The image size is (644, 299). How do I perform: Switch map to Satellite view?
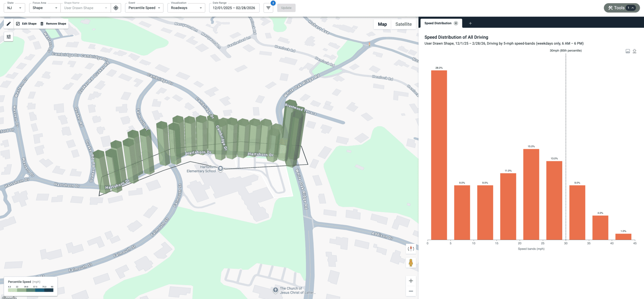coord(403,24)
